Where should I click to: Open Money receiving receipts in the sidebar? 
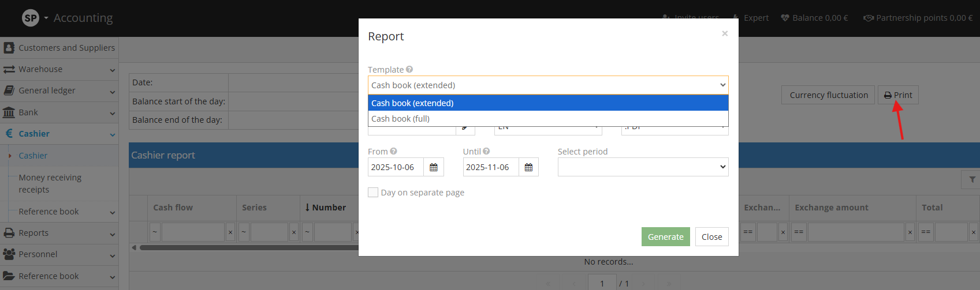click(50, 183)
